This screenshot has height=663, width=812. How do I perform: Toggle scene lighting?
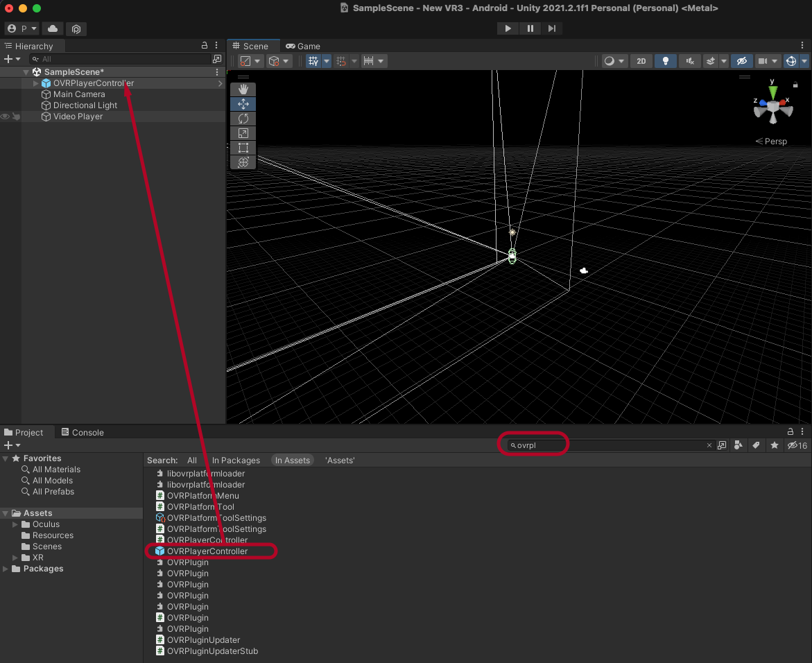(666, 61)
